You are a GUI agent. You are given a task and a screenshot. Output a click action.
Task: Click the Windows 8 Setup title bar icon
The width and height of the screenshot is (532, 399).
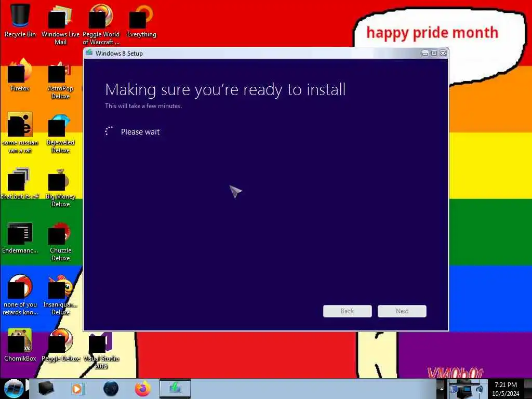tap(89, 52)
